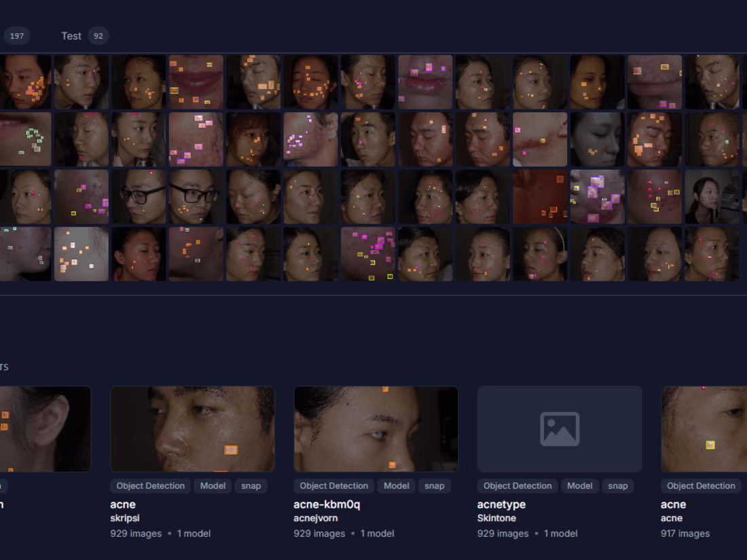The height and width of the screenshot is (560, 747).
Task: Open the acne project by skripsi
Action: click(x=192, y=428)
